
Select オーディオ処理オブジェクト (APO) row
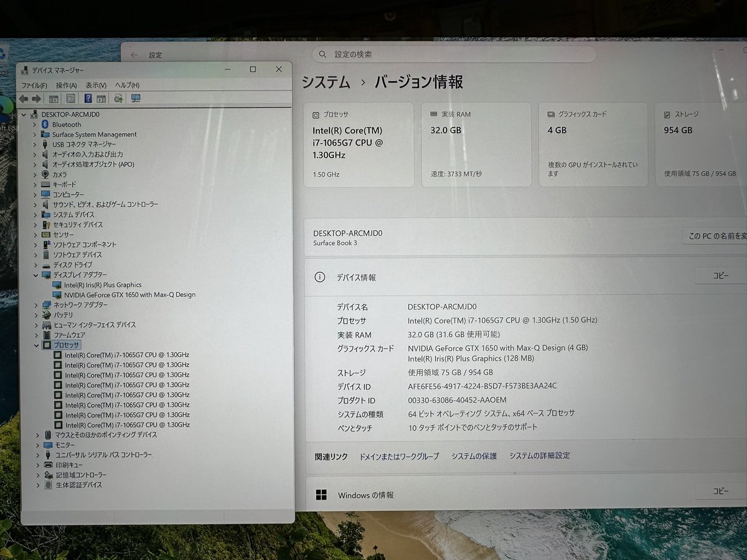pyautogui.click(x=93, y=164)
